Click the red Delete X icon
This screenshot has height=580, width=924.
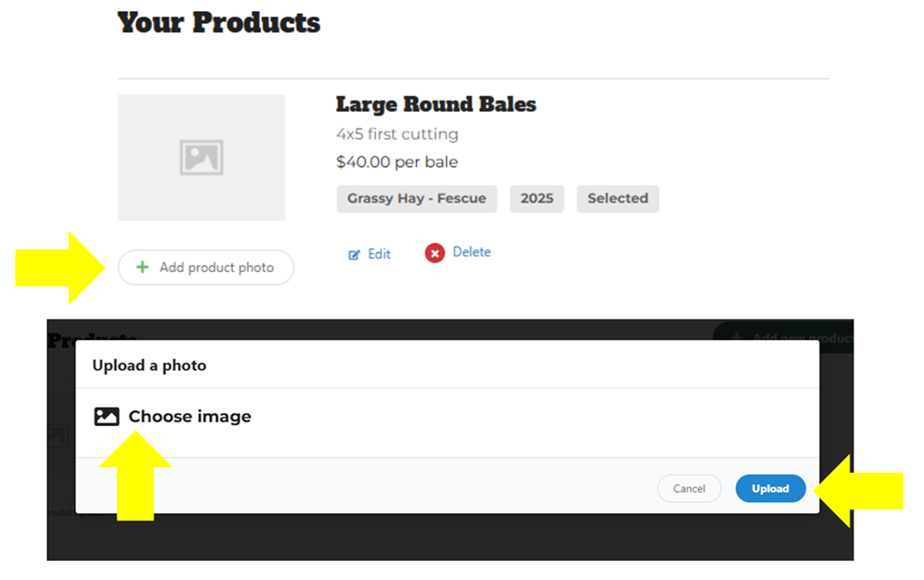tap(434, 253)
